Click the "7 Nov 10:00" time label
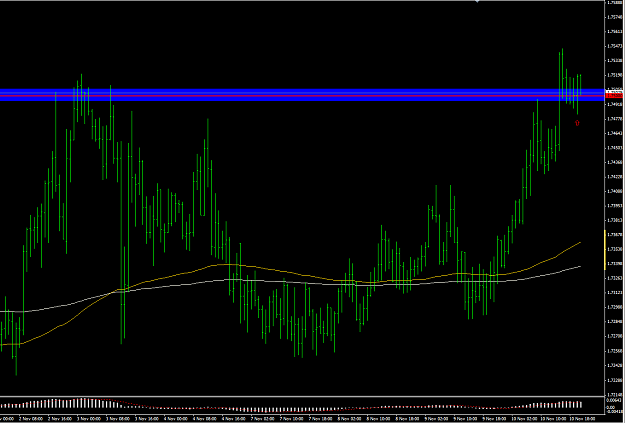Screen dimensions: 625x423 pyautogui.click(x=291, y=419)
